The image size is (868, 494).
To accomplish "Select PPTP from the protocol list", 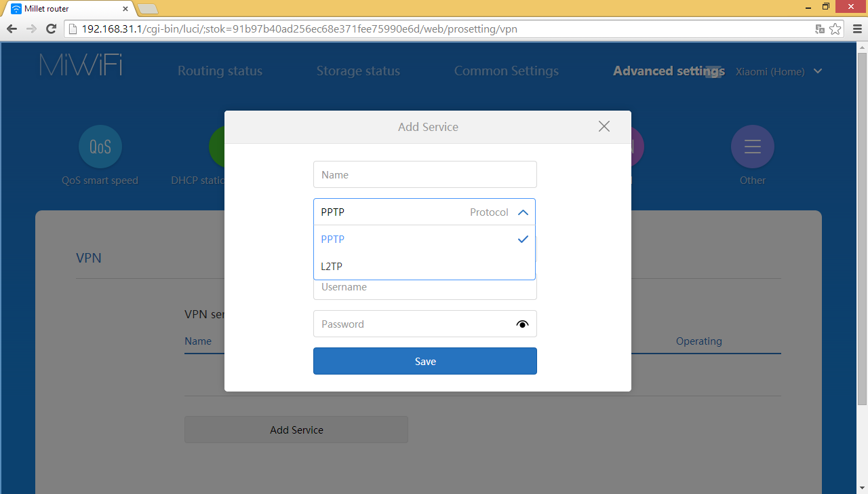I will 425,239.
